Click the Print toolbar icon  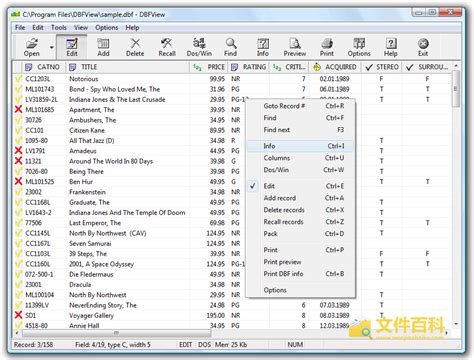click(327, 47)
